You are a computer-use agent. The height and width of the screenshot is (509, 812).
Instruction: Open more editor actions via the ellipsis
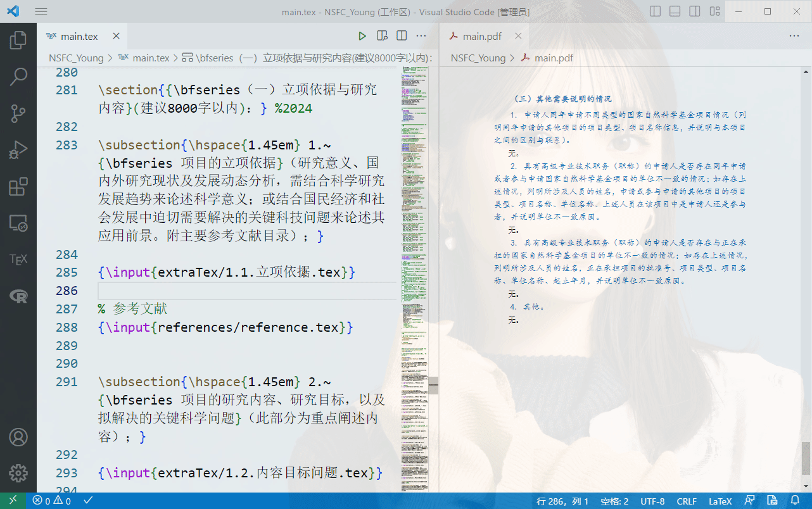point(421,35)
